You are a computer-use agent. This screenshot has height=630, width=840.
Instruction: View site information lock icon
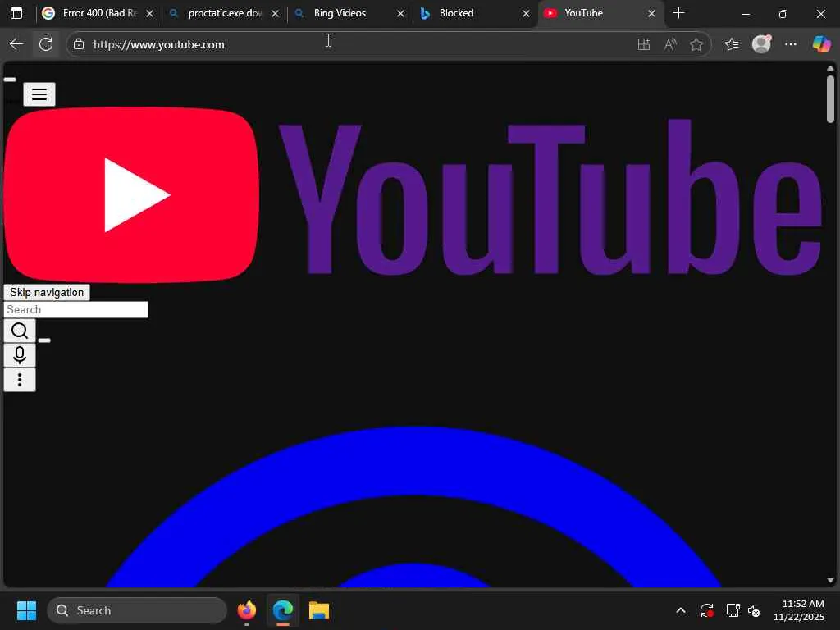79,44
